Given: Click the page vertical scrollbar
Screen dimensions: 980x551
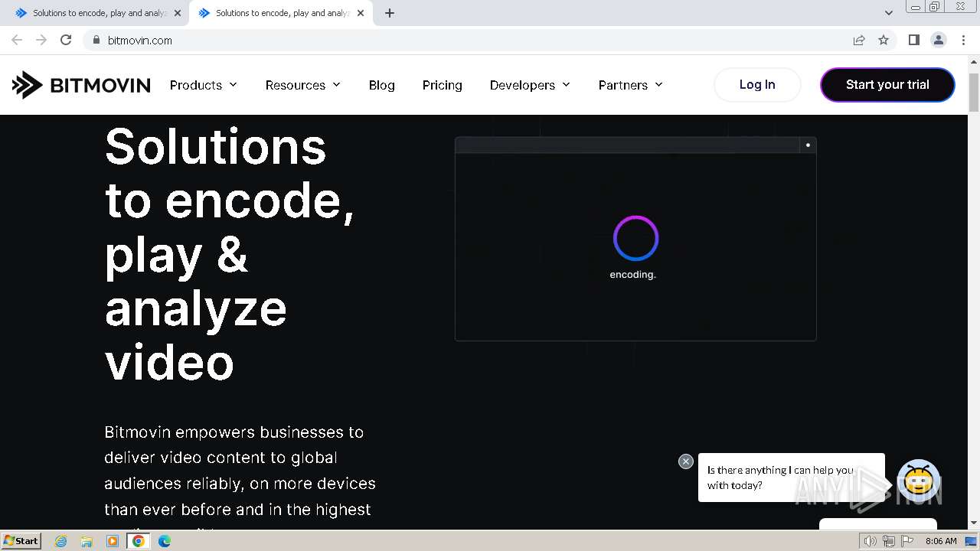Looking at the screenshot, I should (x=974, y=93).
